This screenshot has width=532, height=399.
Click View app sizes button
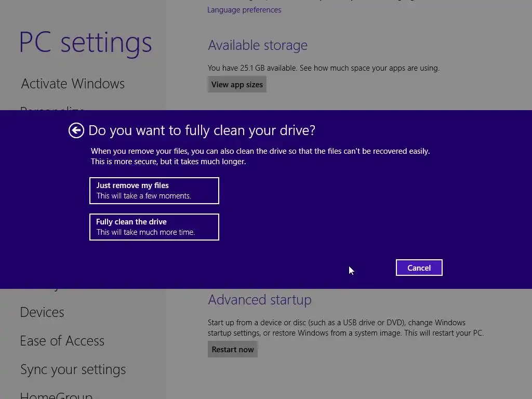[237, 85]
